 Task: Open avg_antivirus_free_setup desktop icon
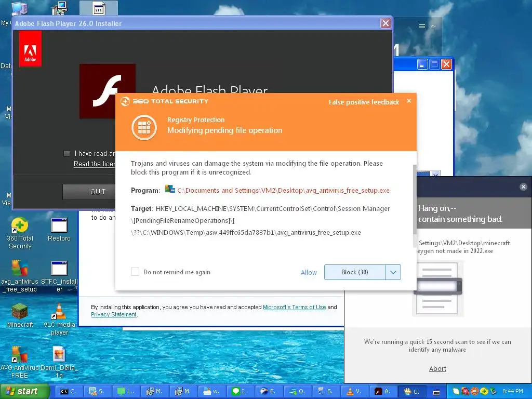pyautogui.click(x=20, y=276)
